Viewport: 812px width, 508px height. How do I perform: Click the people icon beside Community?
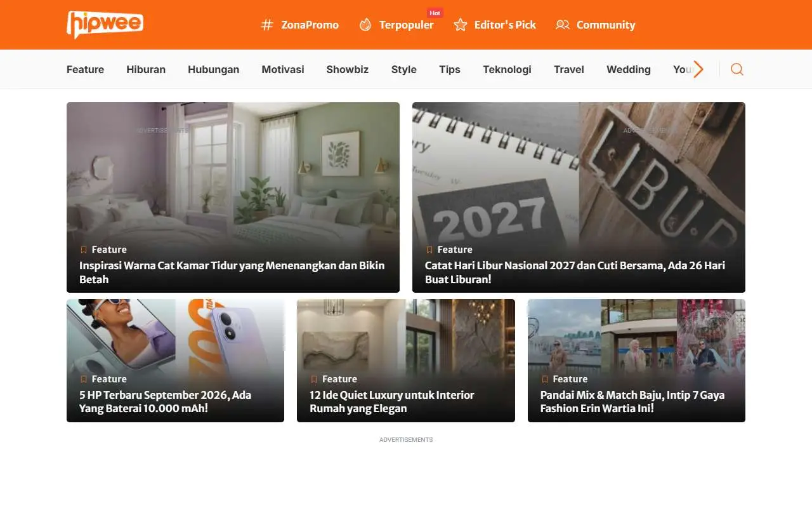563,25
